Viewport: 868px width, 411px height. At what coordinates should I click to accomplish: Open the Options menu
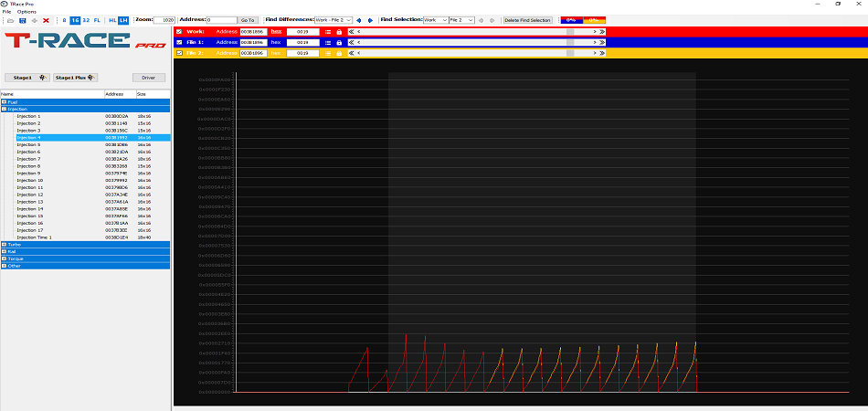pos(26,11)
